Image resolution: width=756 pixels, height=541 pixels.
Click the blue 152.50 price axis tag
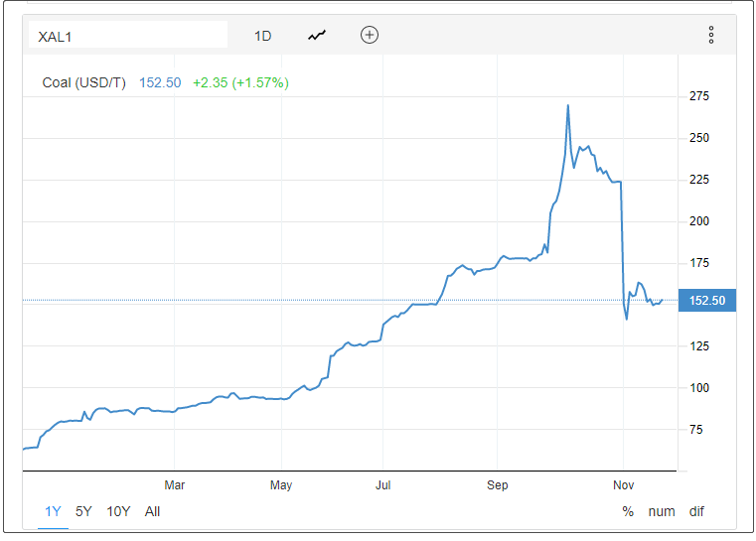(706, 301)
